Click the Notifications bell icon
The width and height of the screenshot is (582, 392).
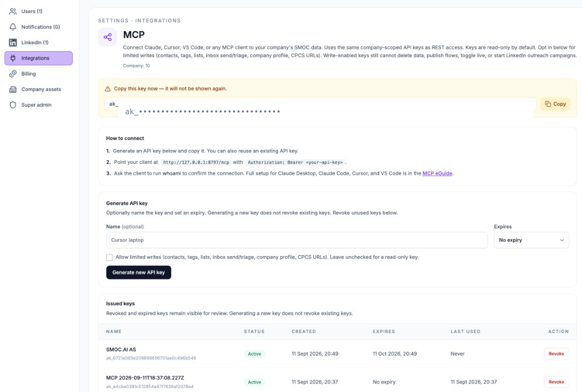click(x=13, y=27)
